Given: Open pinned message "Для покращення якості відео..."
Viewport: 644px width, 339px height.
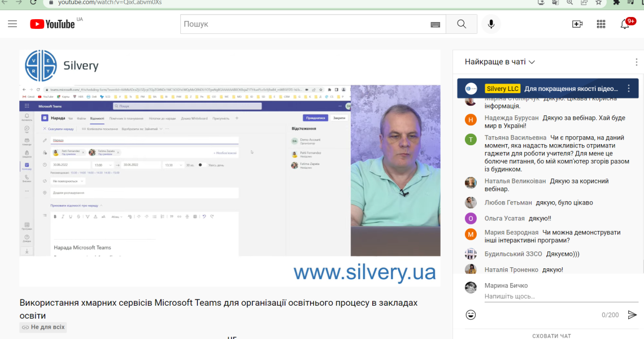Looking at the screenshot, I should 571,89.
